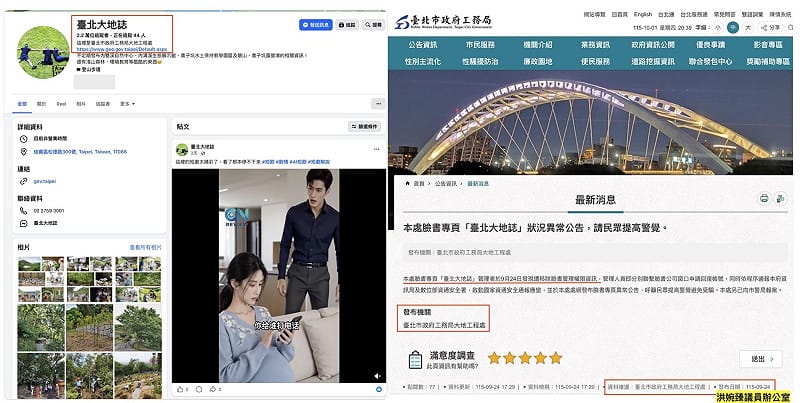Click phone number 02 2759 3001
Screen dimensions: 800x403
click(49, 211)
